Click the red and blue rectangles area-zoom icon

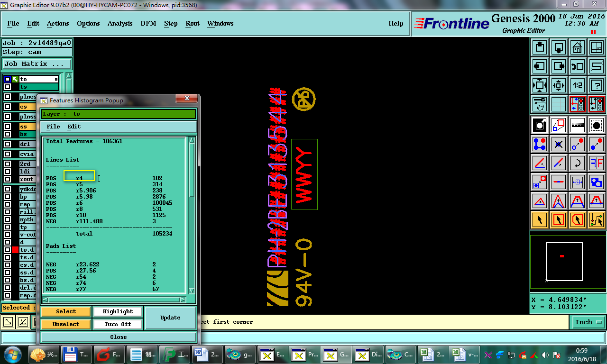559,125
